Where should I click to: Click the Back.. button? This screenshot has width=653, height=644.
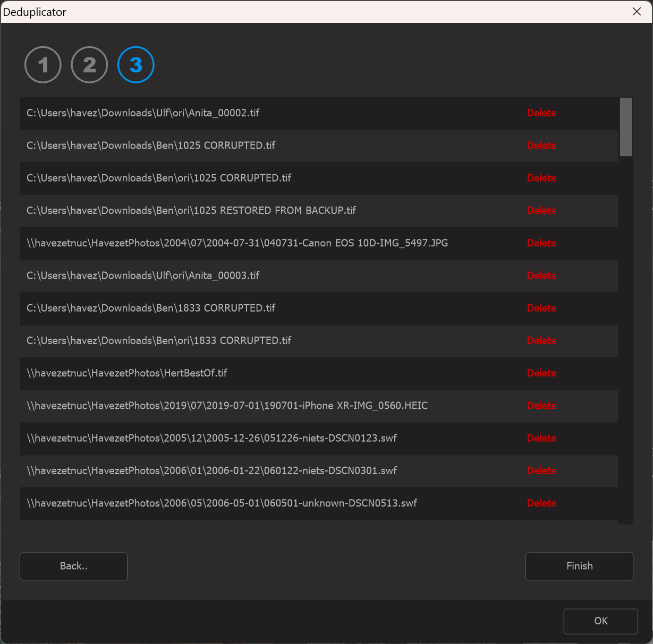73,566
